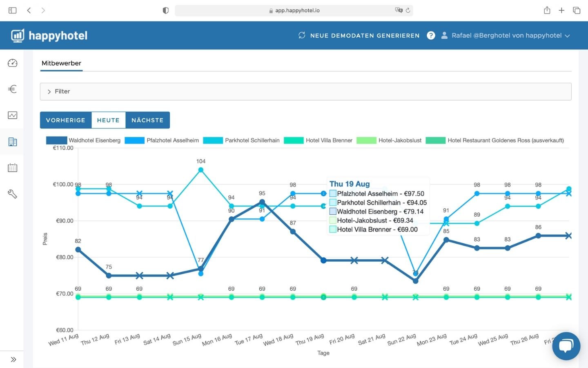Click the 'Preis' y-axis title

pyautogui.click(x=45, y=239)
